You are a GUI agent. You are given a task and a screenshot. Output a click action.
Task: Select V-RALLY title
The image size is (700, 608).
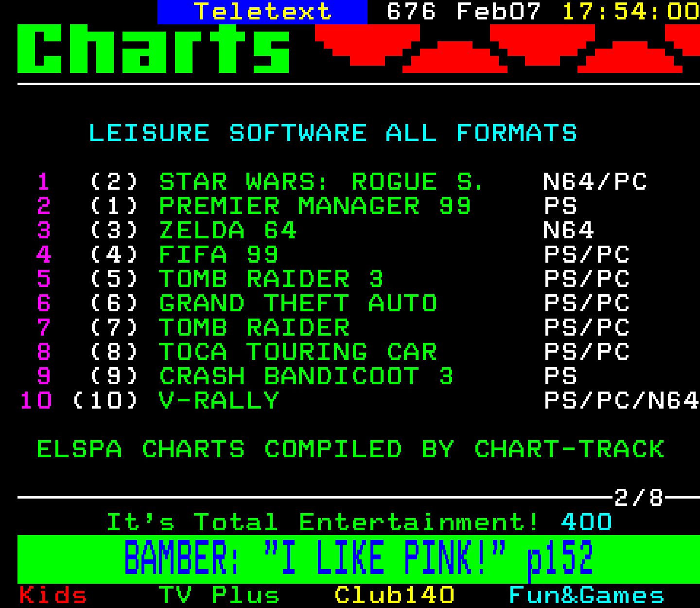coord(219,401)
